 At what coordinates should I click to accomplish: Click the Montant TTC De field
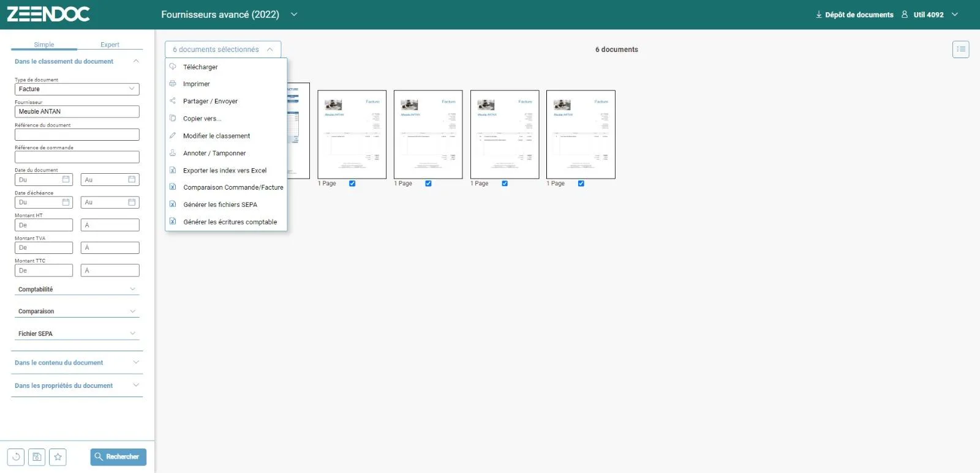[x=43, y=270]
